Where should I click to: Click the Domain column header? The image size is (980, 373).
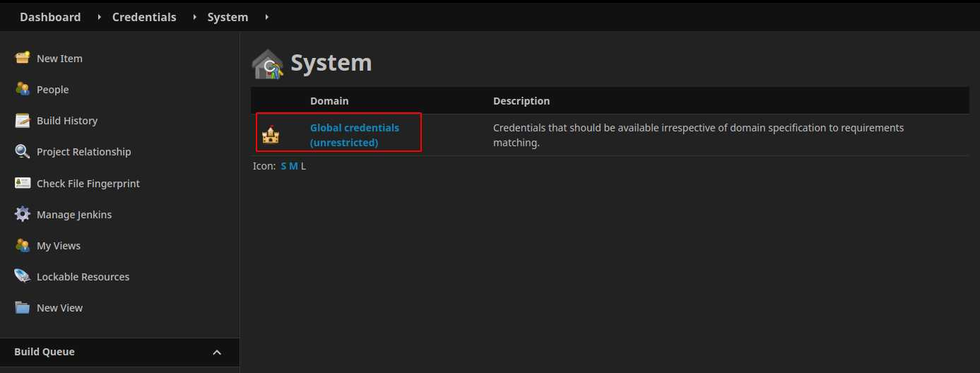point(329,101)
